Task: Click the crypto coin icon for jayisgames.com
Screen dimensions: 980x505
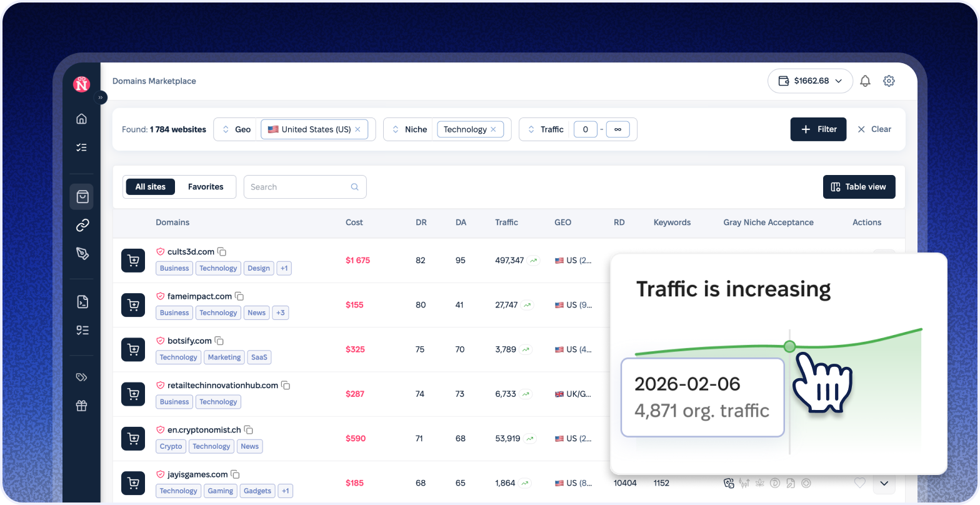Action: pyautogui.click(x=775, y=482)
